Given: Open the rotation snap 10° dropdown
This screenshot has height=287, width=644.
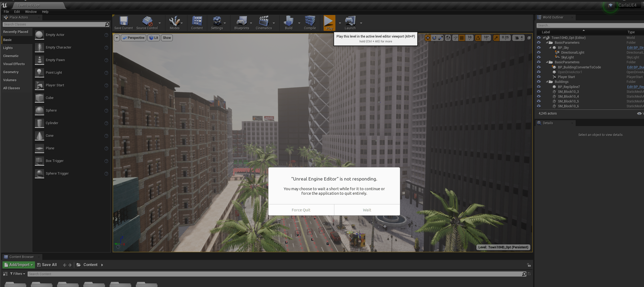Looking at the screenshot, I should [x=486, y=38].
